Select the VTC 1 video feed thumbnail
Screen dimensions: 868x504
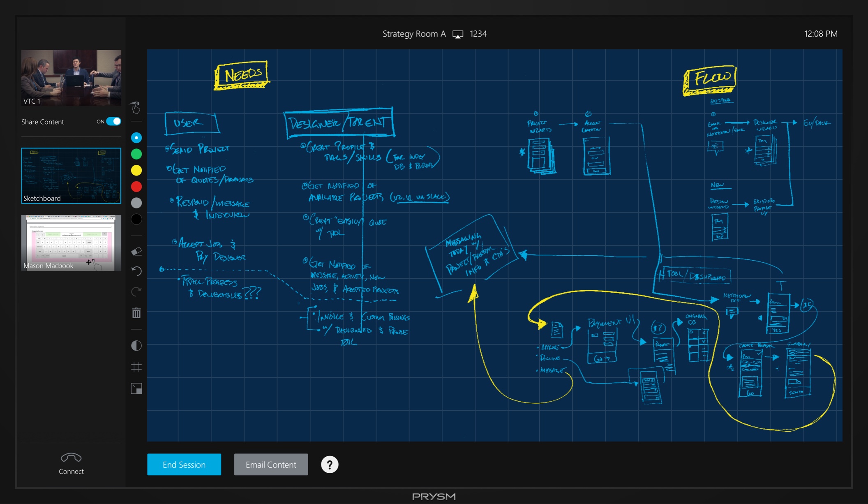pos(71,78)
